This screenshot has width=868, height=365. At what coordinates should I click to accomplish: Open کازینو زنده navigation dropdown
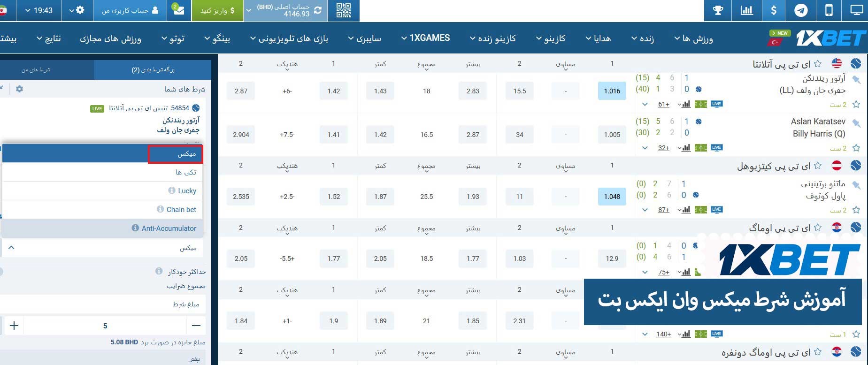[x=492, y=38]
